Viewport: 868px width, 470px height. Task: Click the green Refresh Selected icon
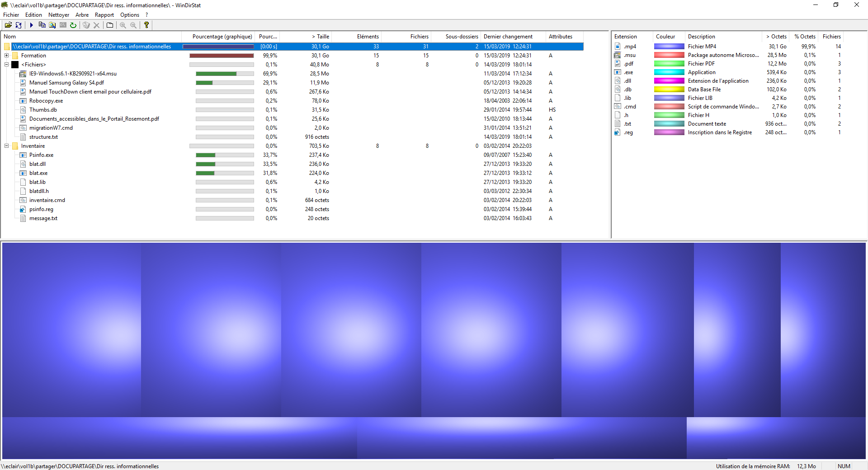(x=73, y=25)
